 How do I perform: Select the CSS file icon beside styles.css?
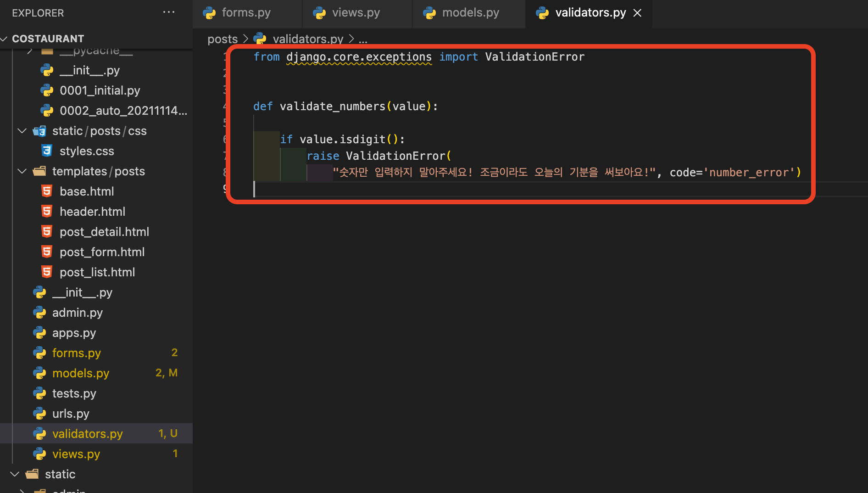click(46, 151)
